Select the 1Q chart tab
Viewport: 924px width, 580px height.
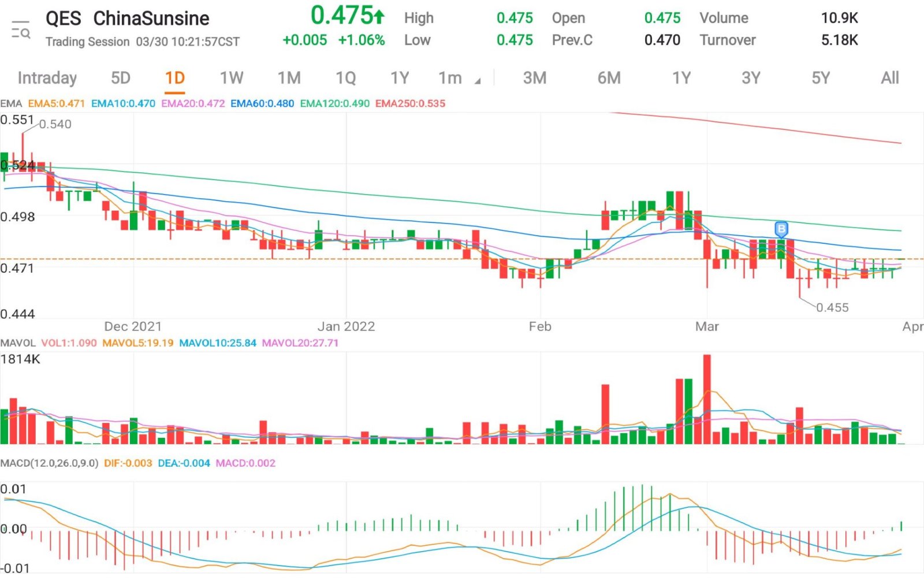click(x=346, y=78)
